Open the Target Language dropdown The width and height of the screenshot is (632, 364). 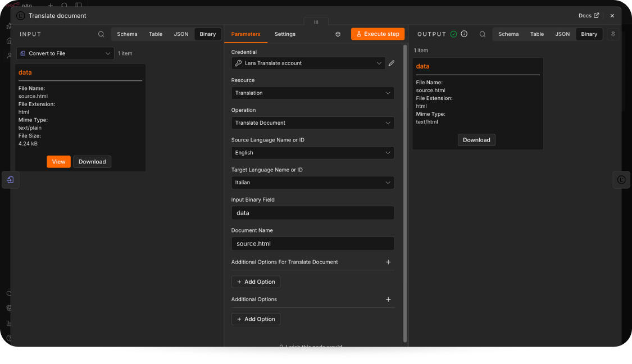313,183
